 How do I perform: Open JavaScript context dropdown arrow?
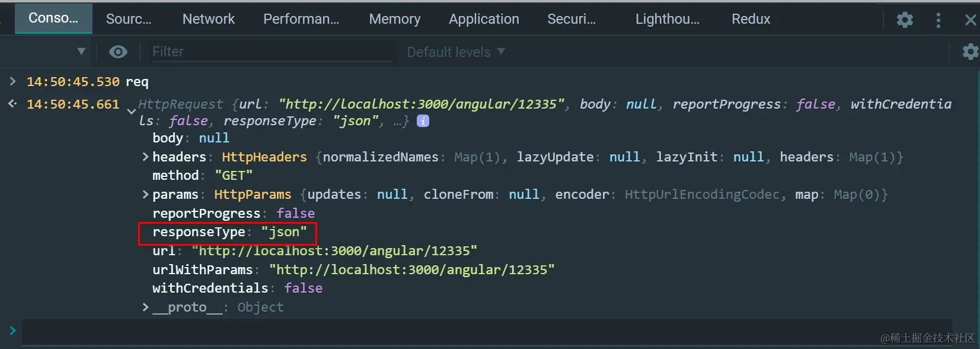pos(81,52)
